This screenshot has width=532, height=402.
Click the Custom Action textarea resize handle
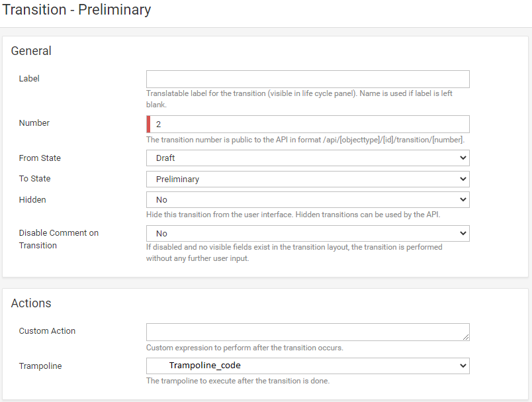(466, 337)
